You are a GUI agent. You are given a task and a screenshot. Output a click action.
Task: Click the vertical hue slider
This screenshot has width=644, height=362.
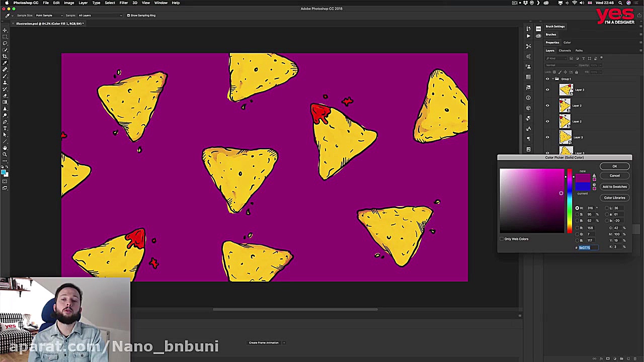(x=570, y=201)
